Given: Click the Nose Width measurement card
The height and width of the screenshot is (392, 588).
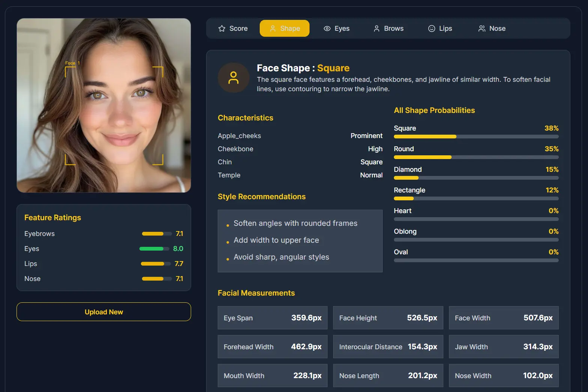Looking at the screenshot, I should click(504, 375).
